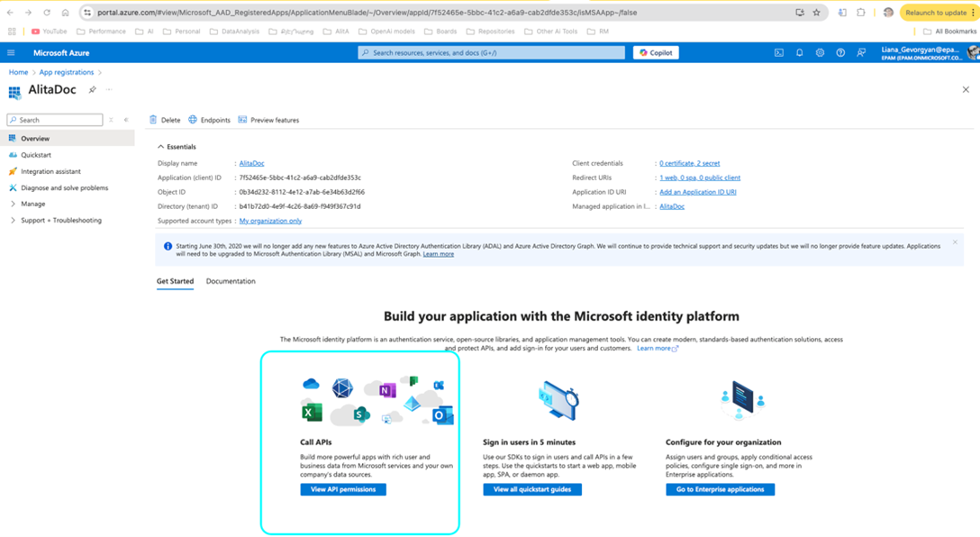
Task: Focus the Azure global search box
Action: tap(491, 53)
